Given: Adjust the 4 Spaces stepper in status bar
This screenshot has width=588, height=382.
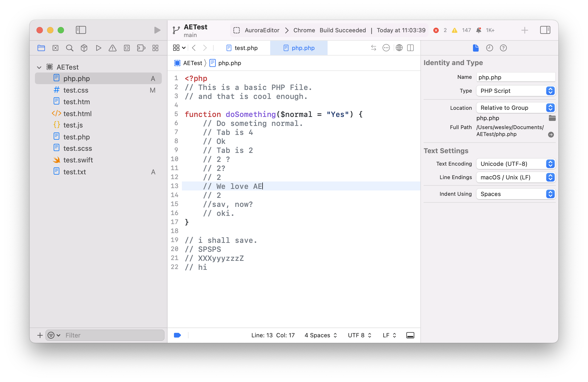Looking at the screenshot, I should click(x=335, y=335).
